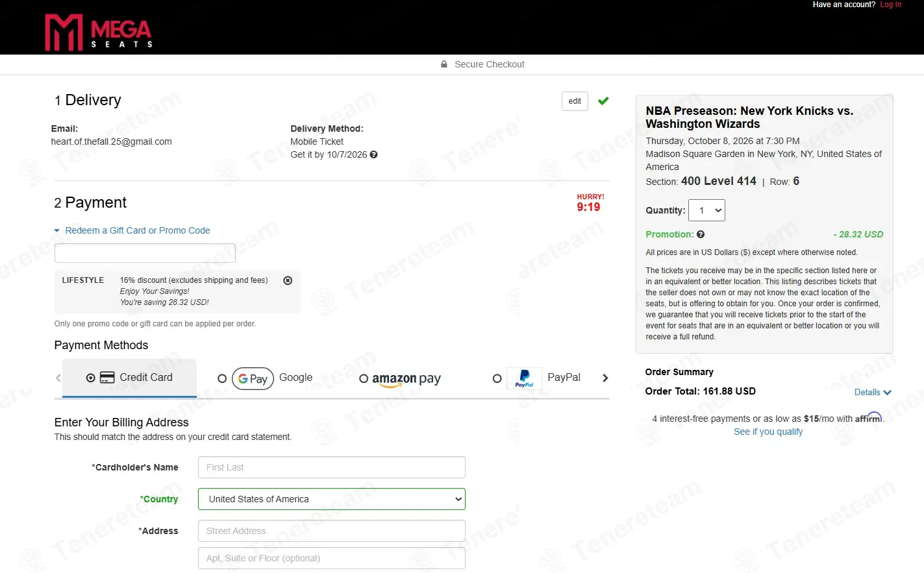The width and height of the screenshot is (924, 573).
Task: Open the Quantity dropdown
Action: click(x=707, y=210)
